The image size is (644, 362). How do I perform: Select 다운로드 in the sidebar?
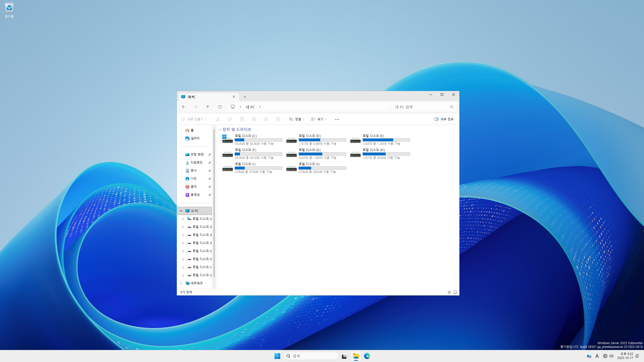pyautogui.click(x=196, y=162)
